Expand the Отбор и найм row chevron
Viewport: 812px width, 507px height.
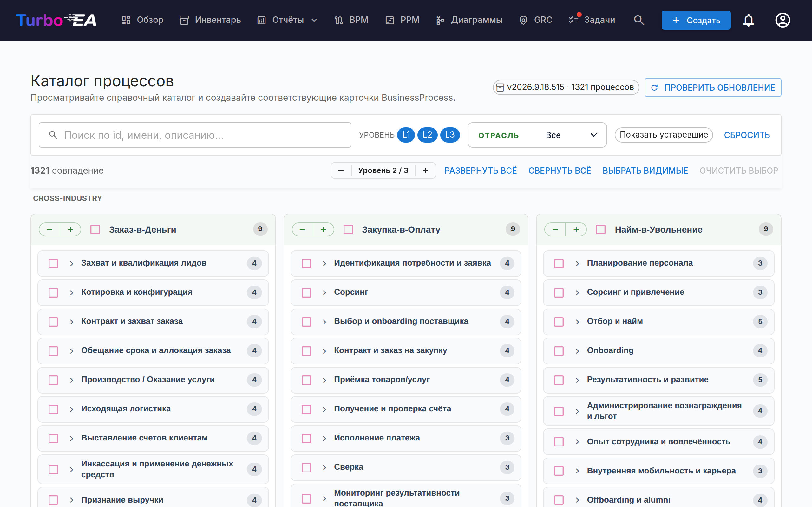(x=577, y=322)
